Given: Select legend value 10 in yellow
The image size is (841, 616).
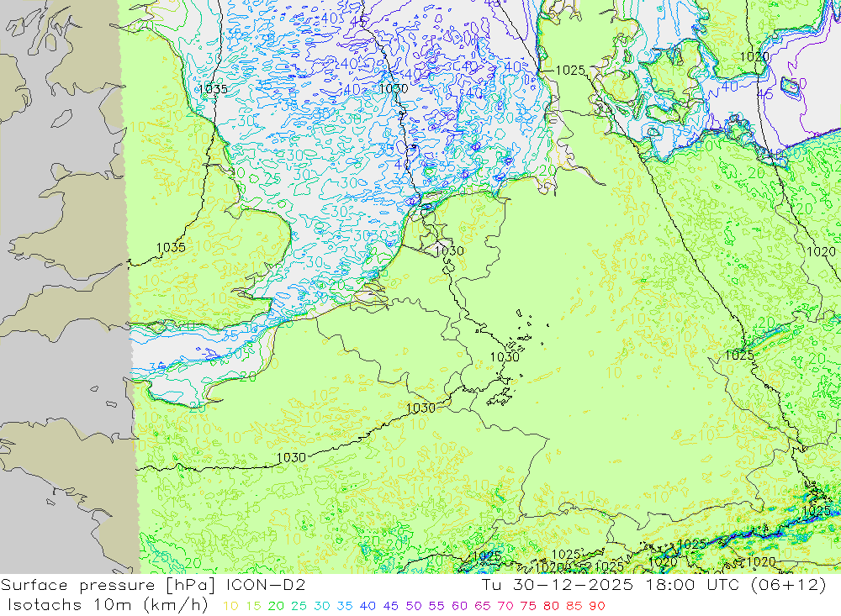Looking at the screenshot, I should [230, 606].
